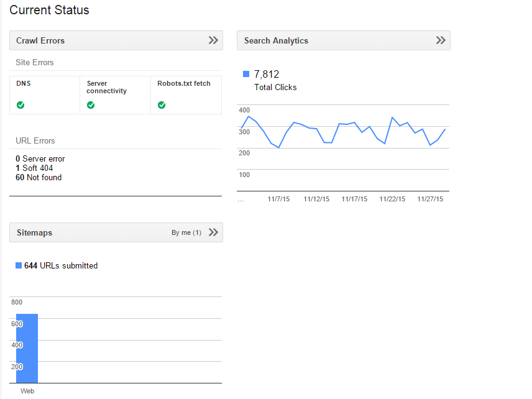This screenshot has height=399, width=532.
Task: Click the Server connectivity green checkmark
Action: pyautogui.click(x=91, y=105)
